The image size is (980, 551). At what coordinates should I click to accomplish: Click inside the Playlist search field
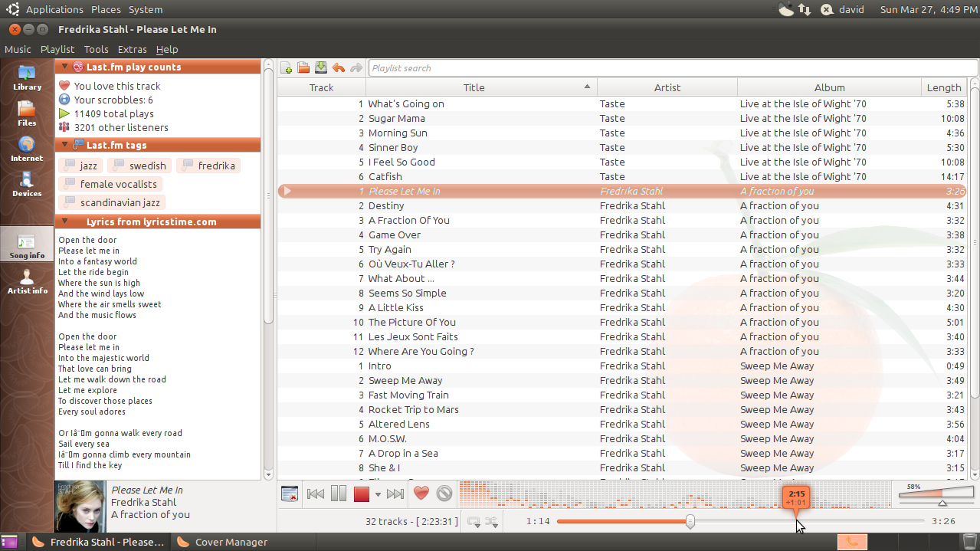click(x=536, y=67)
